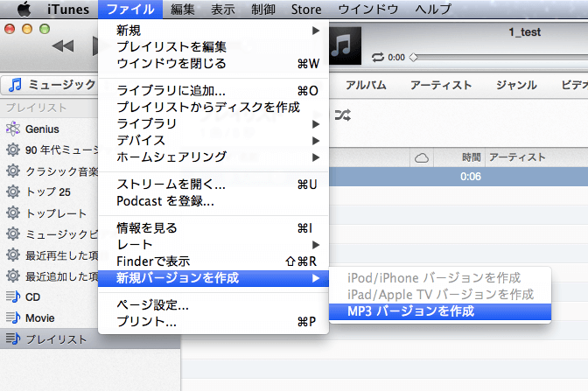Open the Store menu
Image resolution: width=588 pixels, height=391 pixels.
click(306, 9)
